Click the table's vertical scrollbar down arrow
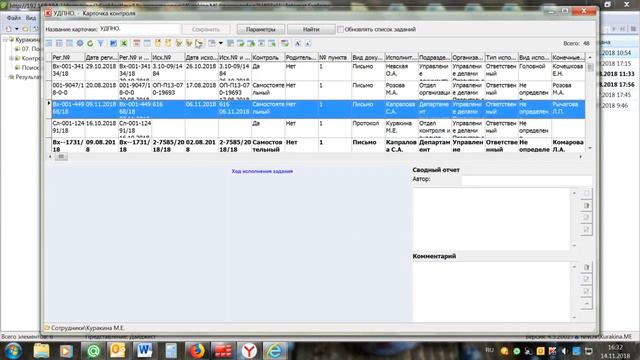This screenshot has width=640, height=360. pyautogui.click(x=590, y=148)
